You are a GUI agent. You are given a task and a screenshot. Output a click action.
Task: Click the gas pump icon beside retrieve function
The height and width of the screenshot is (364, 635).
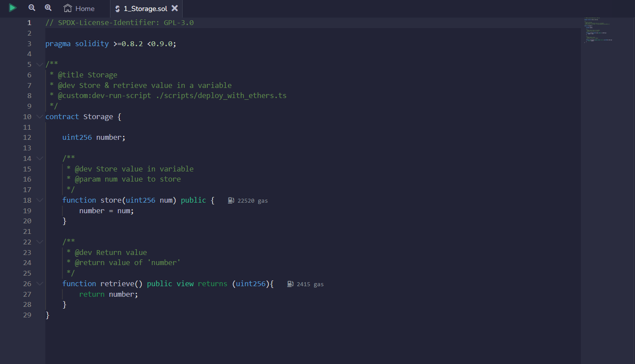pos(290,284)
